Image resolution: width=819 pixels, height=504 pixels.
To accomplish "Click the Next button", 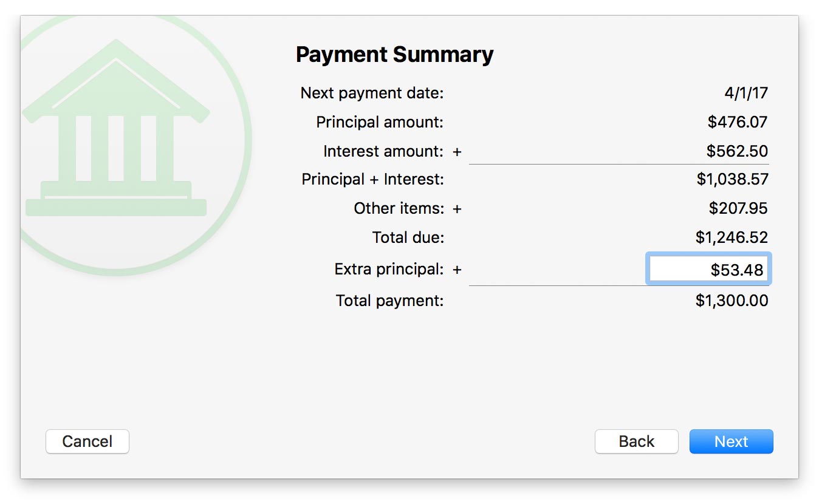I will pyautogui.click(x=731, y=441).
